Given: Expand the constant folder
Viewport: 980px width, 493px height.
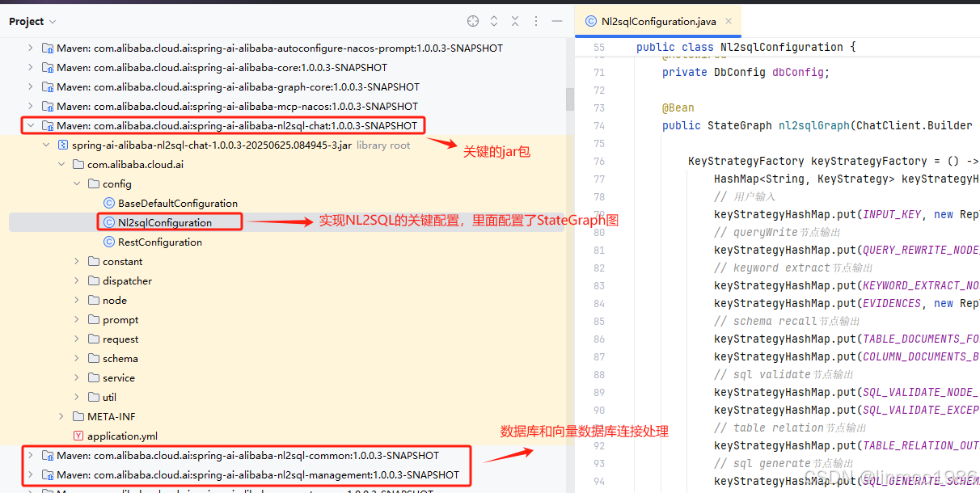Looking at the screenshot, I should (x=77, y=261).
